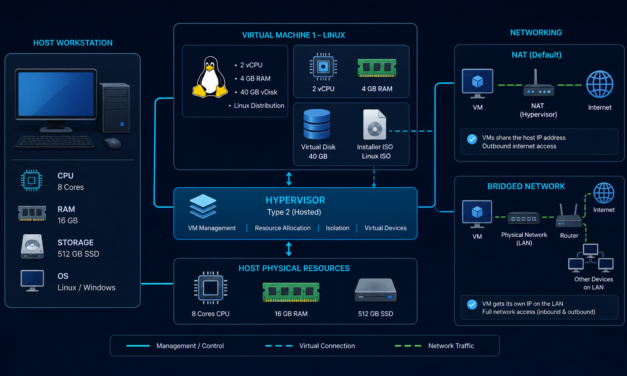
Task: Click the checkmark beside 'VMs share the host IP address'
Action: pos(472,139)
